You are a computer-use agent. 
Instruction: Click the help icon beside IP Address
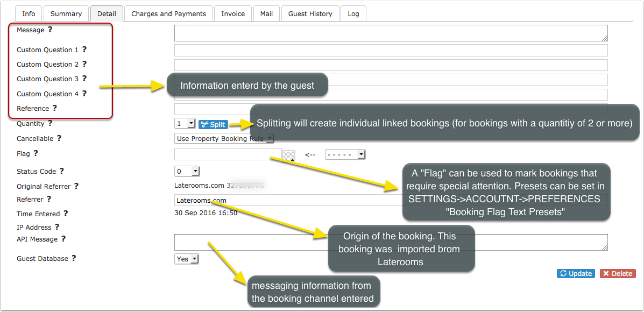(57, 226)
